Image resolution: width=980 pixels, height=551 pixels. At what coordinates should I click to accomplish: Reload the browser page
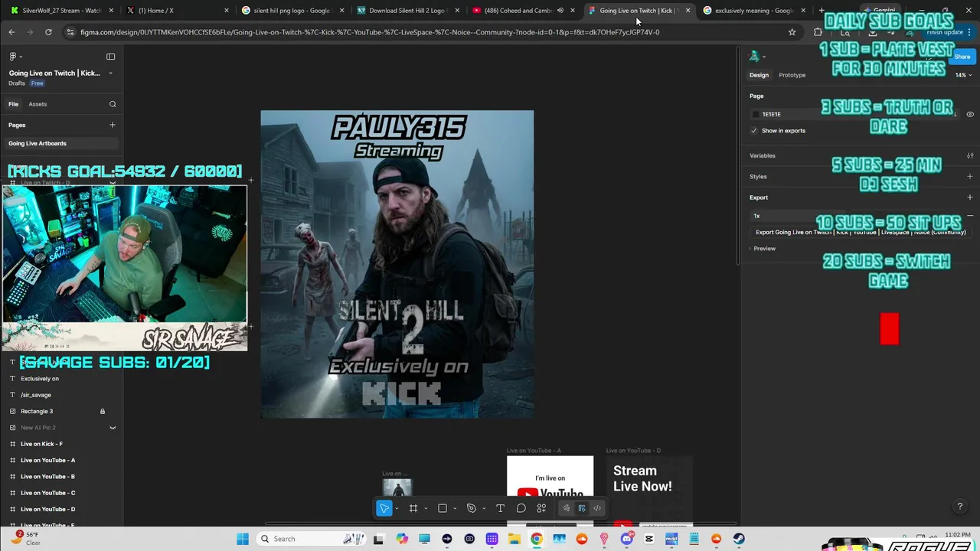tap(48, 32)
